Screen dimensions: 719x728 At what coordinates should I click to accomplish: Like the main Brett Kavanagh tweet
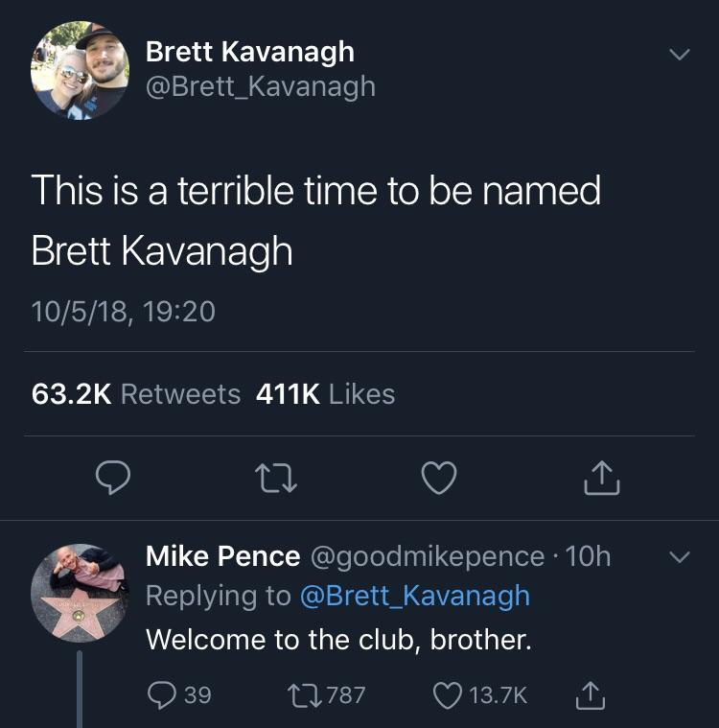click(x=440, y=478)
